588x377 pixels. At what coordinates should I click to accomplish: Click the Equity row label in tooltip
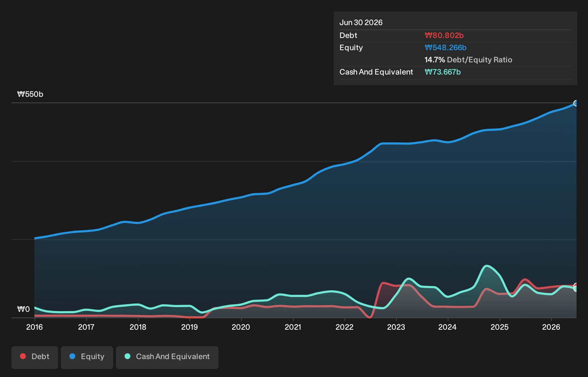[351, 48]
